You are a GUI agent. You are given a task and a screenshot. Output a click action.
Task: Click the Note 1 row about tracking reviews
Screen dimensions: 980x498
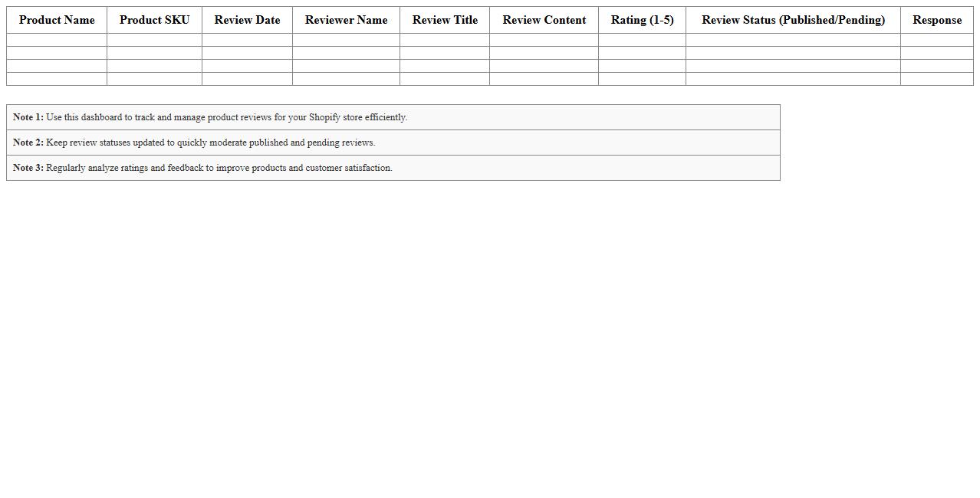click(x=393, y=117)
